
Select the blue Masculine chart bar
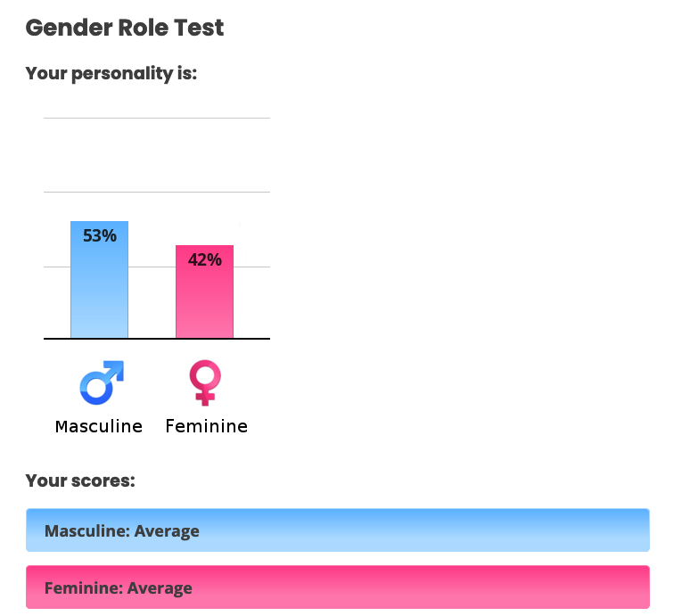pos(99,294)
